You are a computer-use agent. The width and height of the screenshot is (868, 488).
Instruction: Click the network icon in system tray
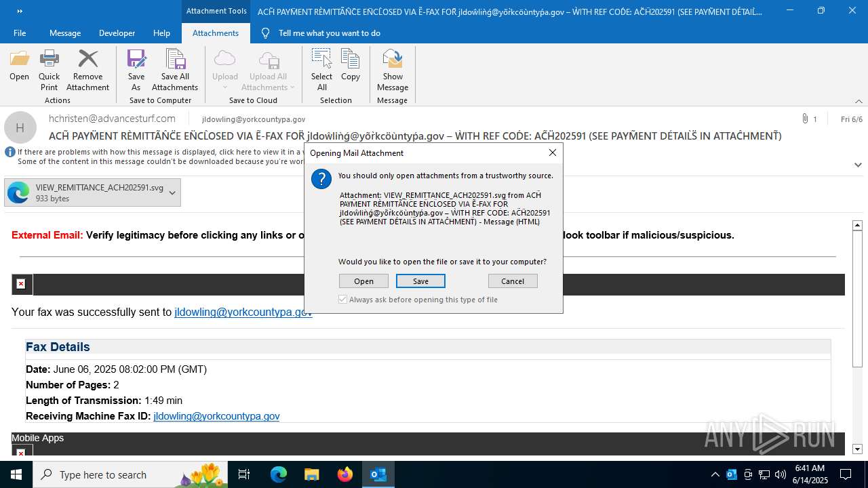coord(764,474)
